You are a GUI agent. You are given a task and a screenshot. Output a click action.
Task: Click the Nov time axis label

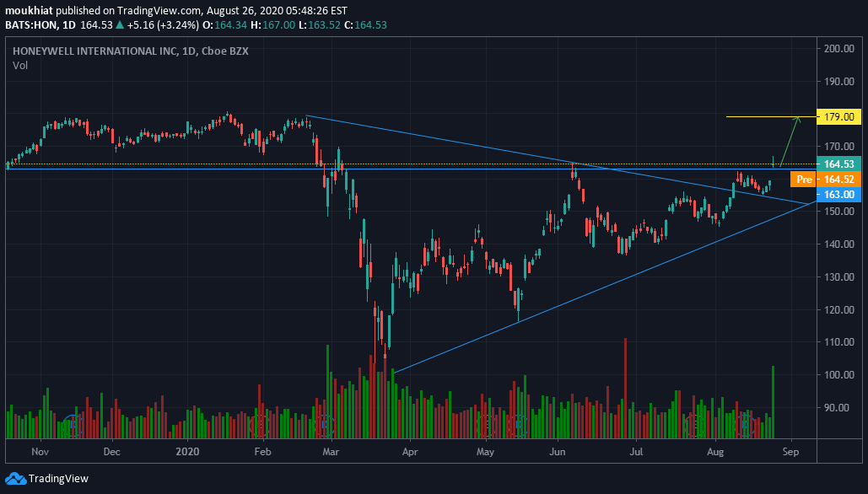tap(40, 452)
